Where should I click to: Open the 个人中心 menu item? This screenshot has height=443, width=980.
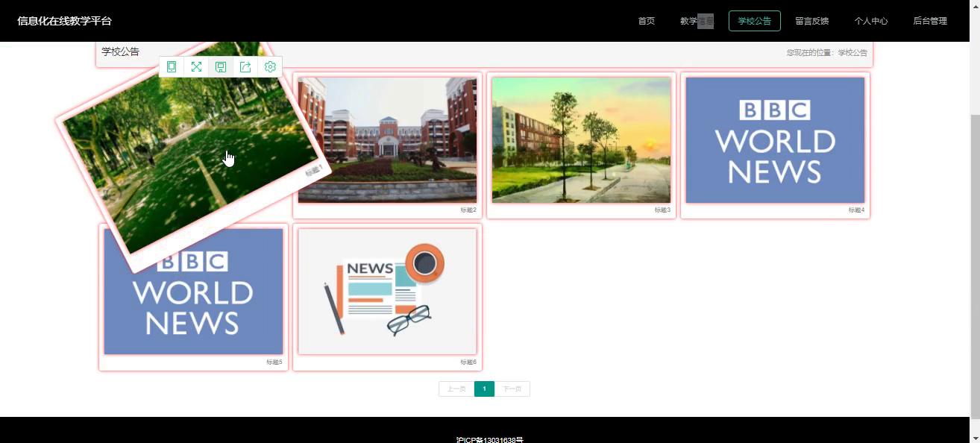pos(870,21)
